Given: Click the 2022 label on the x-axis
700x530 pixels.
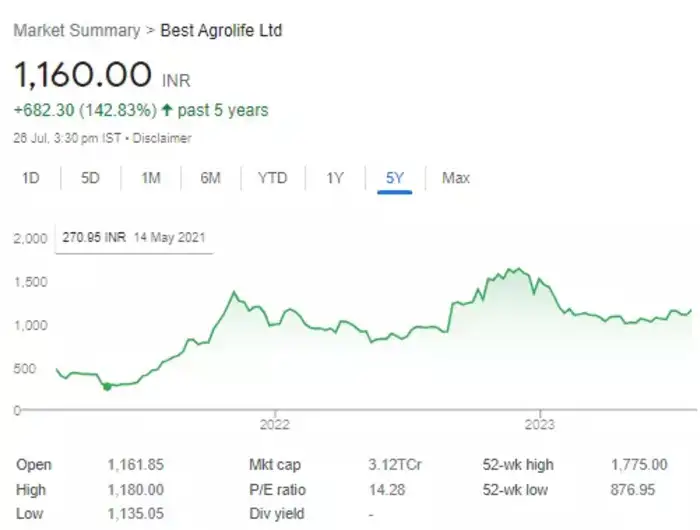Looking at the screenshot, I should coord(273,424).
